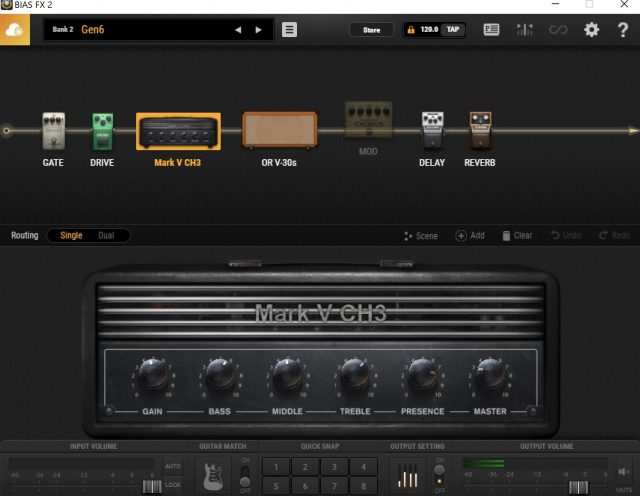Click the output volume fader handle
The width and height of the screenshot is (640, 496).
pyautogui.click(x=578, y=487)
